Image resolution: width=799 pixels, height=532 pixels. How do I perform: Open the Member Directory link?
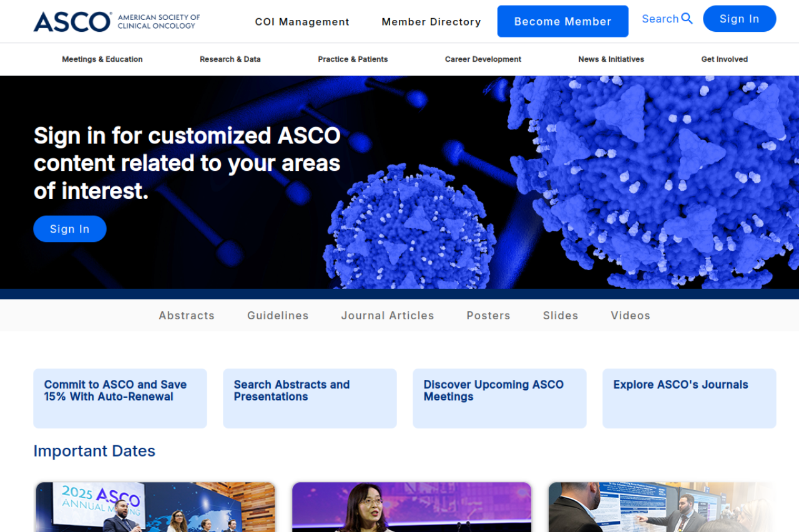coord(431,22)
